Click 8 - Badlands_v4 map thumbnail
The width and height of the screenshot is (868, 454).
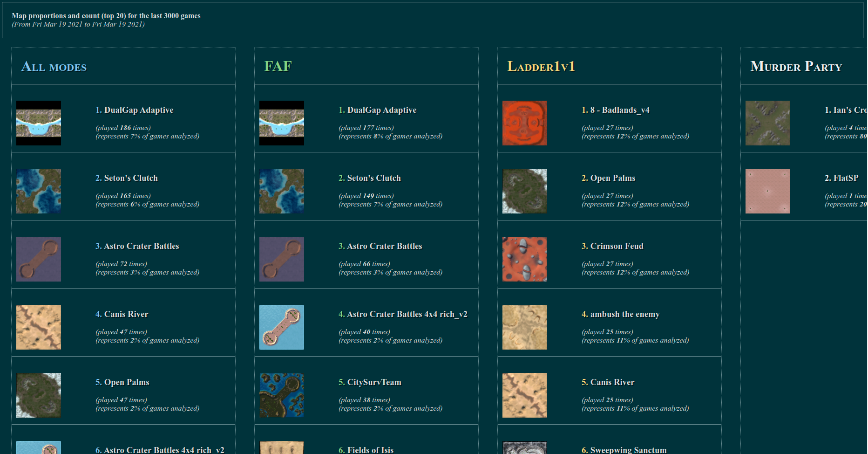[525, 123]
